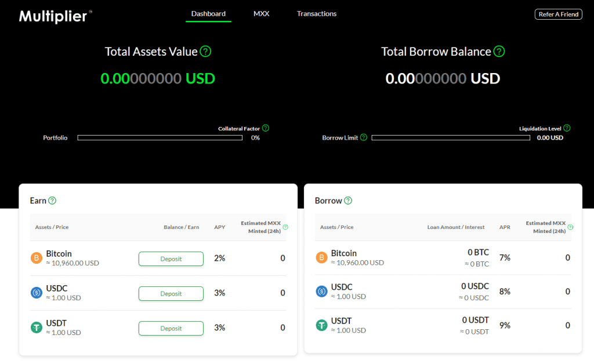The width and height of the screenshot is (594, 364).
Task: Click the Borrow Limit progress bar
Action: 451,138
